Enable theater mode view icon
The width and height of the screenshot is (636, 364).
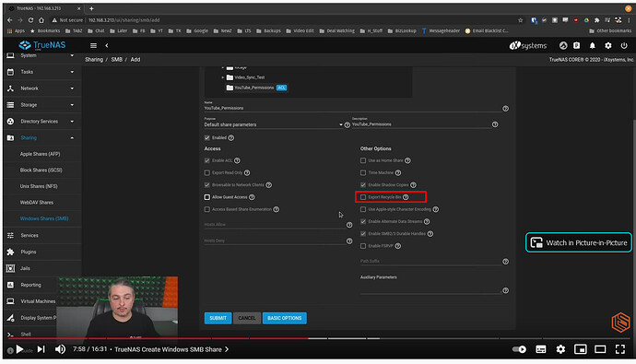point(600,349)
